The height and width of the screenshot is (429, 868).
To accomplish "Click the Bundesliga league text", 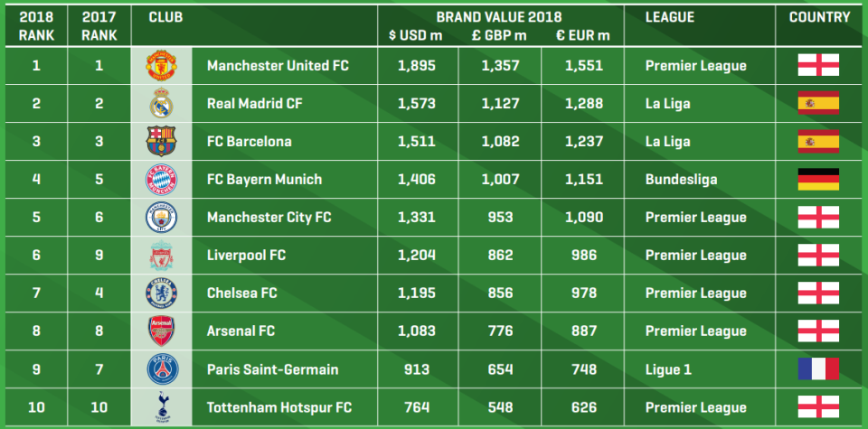I will (681, 180).
